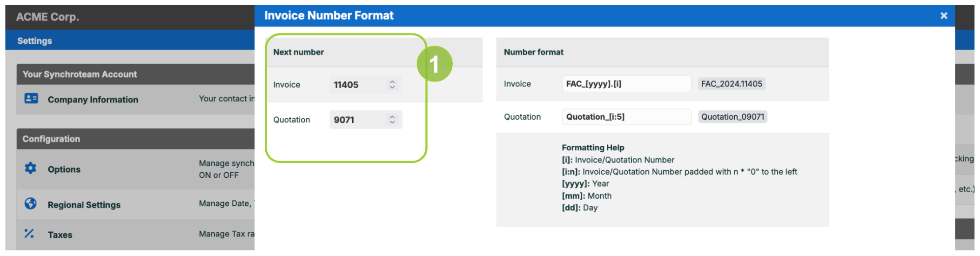Increase the Invoice next number stepper
Screen dimensions: 980x256
coord(392,81)
